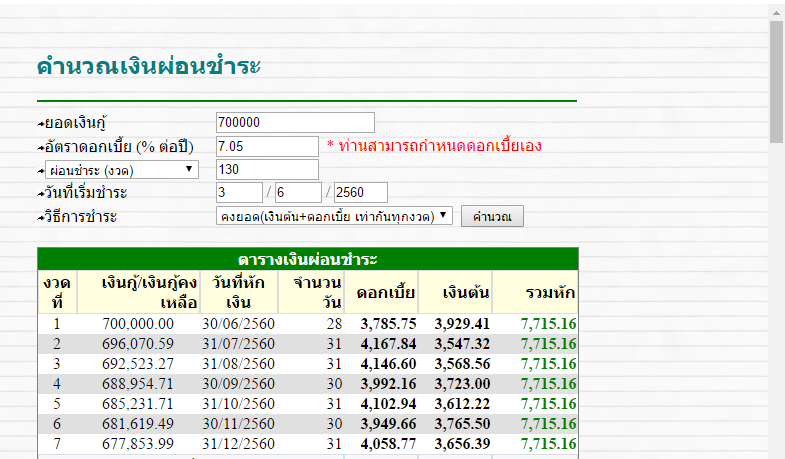The image size is (785, 459).
Task: Click the principal value 3,656.39
Action: (462, 444)
